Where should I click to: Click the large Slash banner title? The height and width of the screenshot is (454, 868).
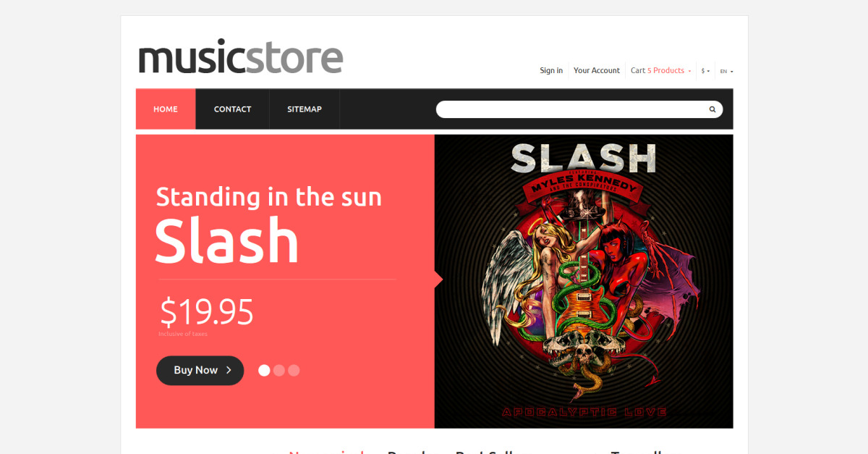pos(227,240)
